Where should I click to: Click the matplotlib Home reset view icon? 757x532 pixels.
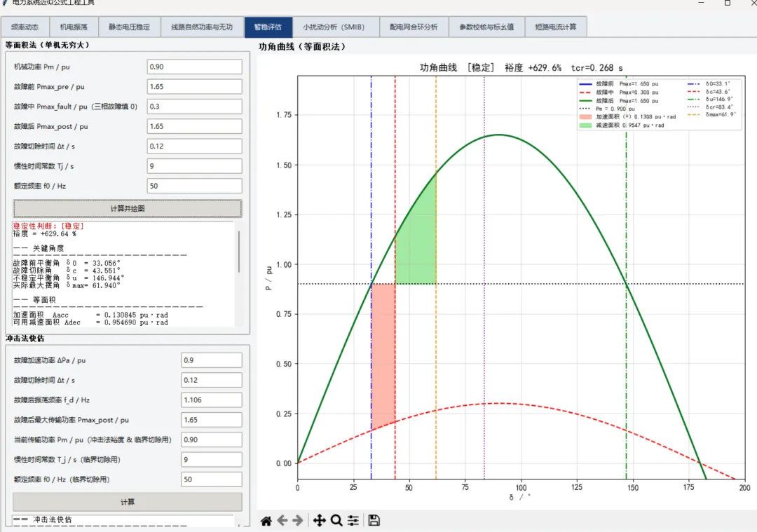[266, 520]
